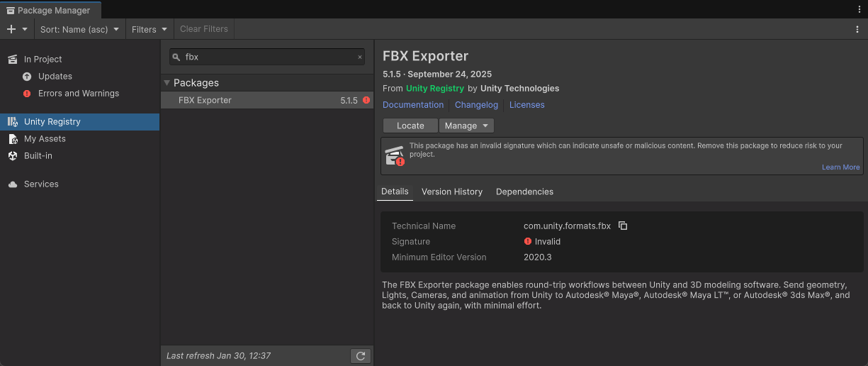Click the My Assets sidebar icon
Image resolution: width=868 pixels, height=366 pixels.
12,138
